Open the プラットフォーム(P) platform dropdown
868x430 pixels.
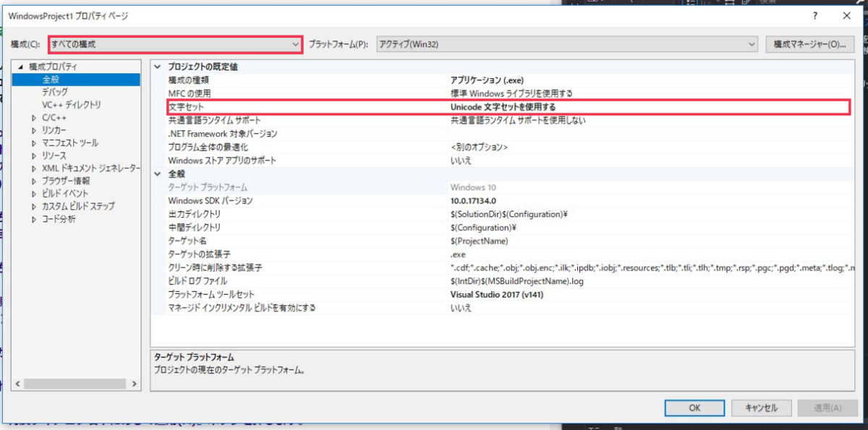(567, 44)
